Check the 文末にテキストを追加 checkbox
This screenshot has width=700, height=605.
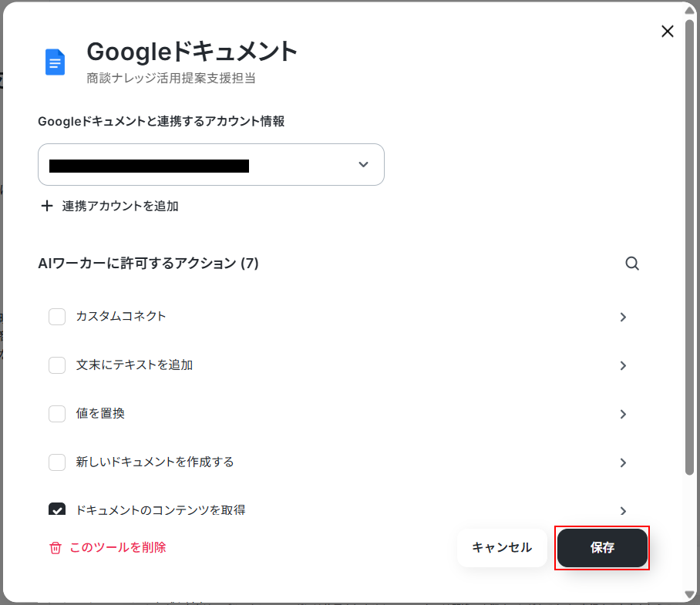(57, 365)
